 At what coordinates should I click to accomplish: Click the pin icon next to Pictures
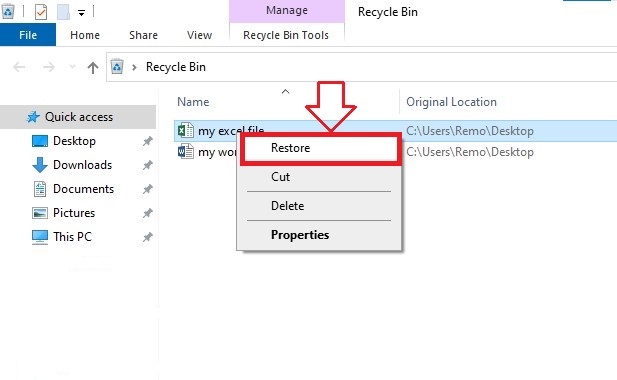pos(148,213)
